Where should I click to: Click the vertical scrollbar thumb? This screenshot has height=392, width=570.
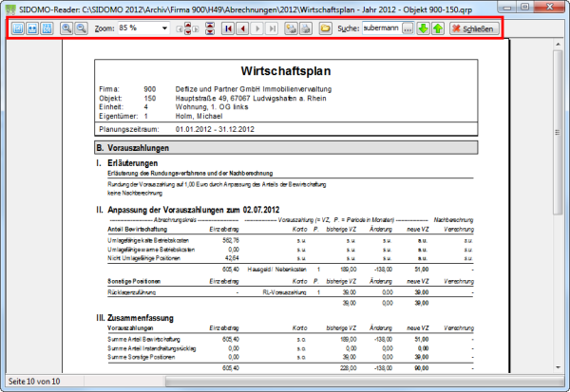coord(558,132)
